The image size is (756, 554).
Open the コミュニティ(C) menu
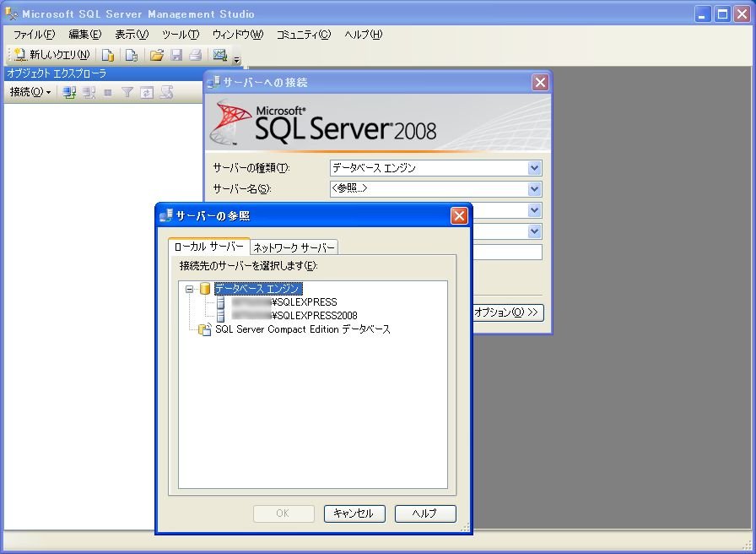(x=304, y=35)
